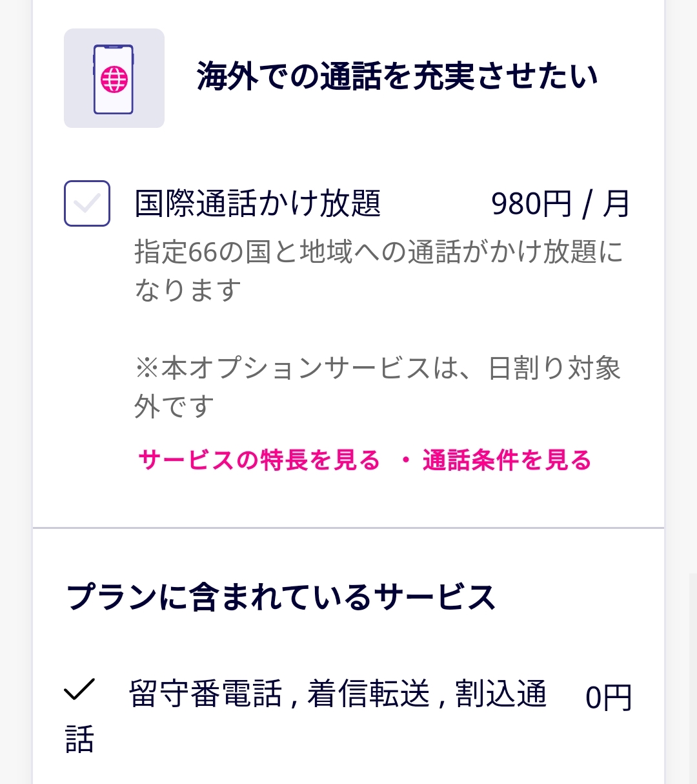Click the プランに含まれているサービス section heading
697x784 pixels.
[281, 597]
